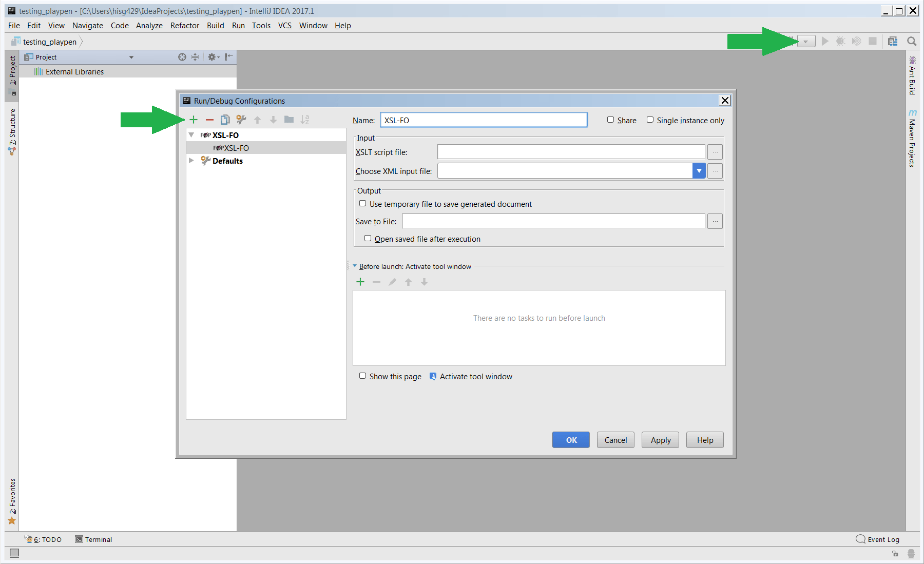924x564 pixels.
Task: Browse for the XML input file
Action: coord(715,171)
